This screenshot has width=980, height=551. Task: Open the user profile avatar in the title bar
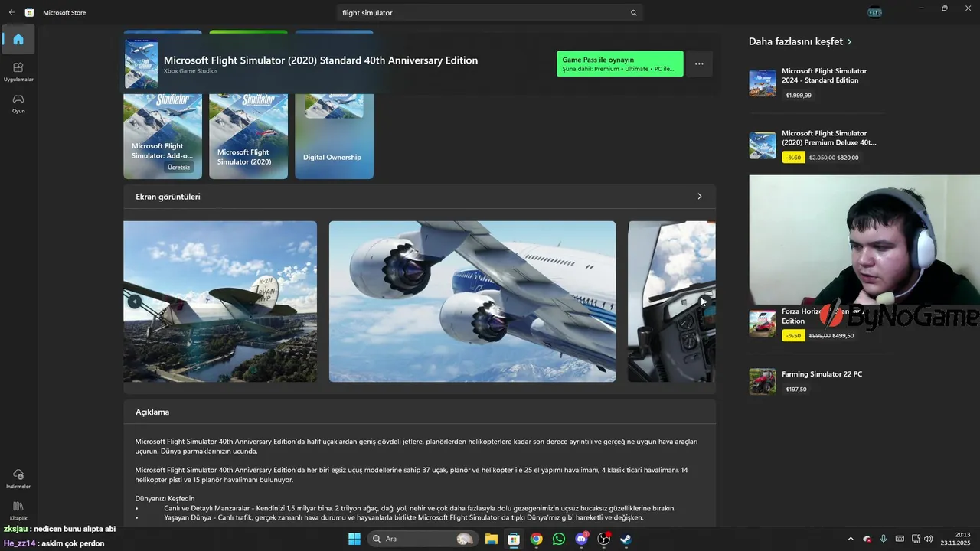[875, 12]
